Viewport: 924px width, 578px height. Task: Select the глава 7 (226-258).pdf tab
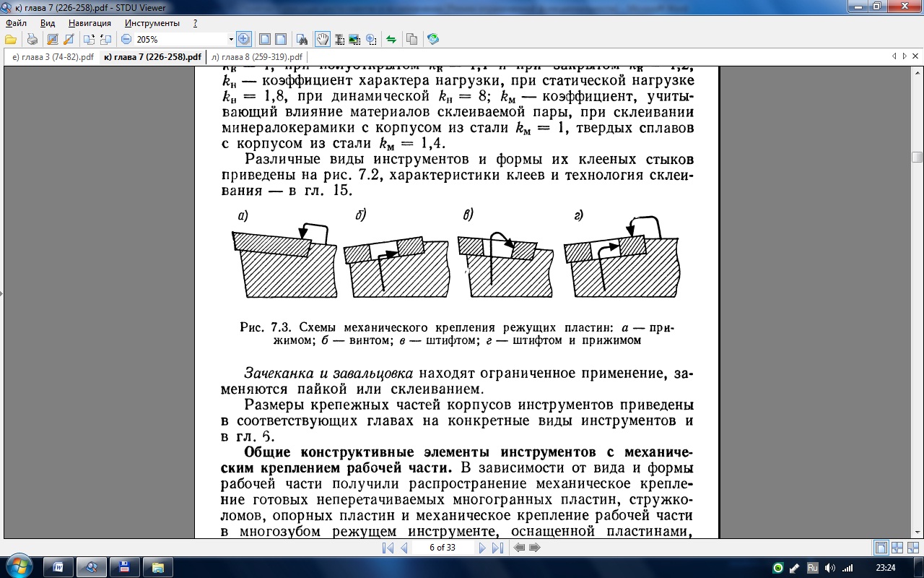click(x=152, y=57)
